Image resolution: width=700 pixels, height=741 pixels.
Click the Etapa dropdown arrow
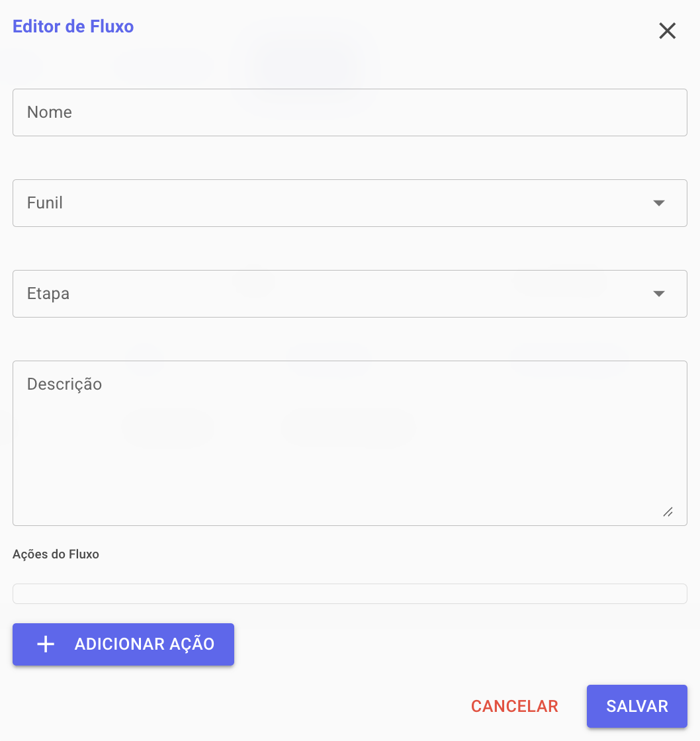(x=658, y=294)
